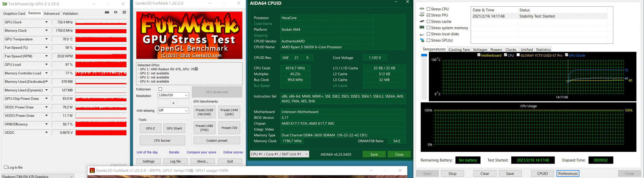
Task: Open FurMark Link of the day
Action: click(x=147, y=152)
